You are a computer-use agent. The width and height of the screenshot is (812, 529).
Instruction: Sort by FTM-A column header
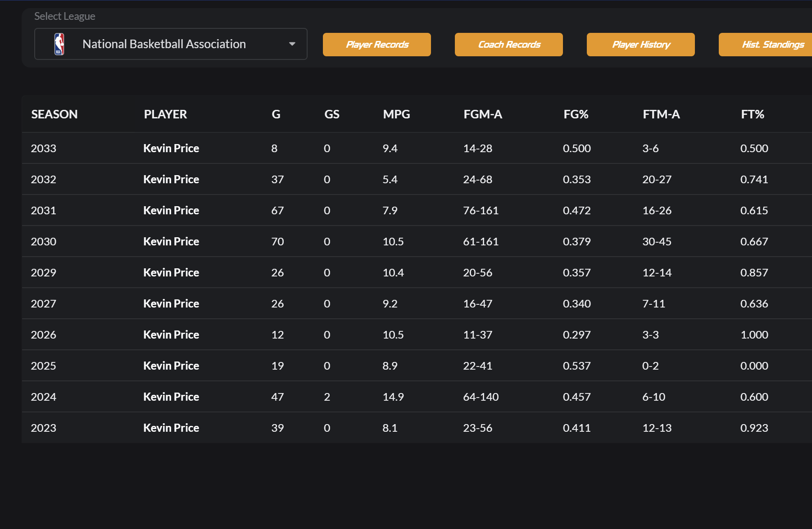click(x=661, y=114)
